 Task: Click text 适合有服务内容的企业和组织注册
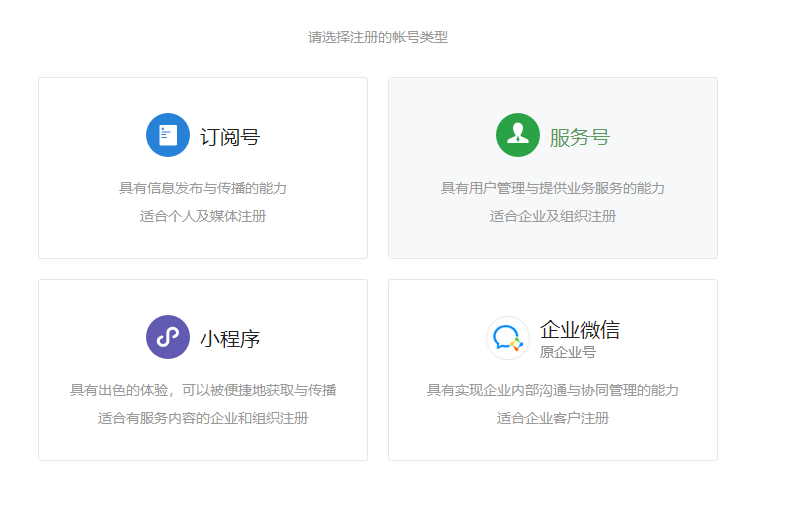[203, 418]
